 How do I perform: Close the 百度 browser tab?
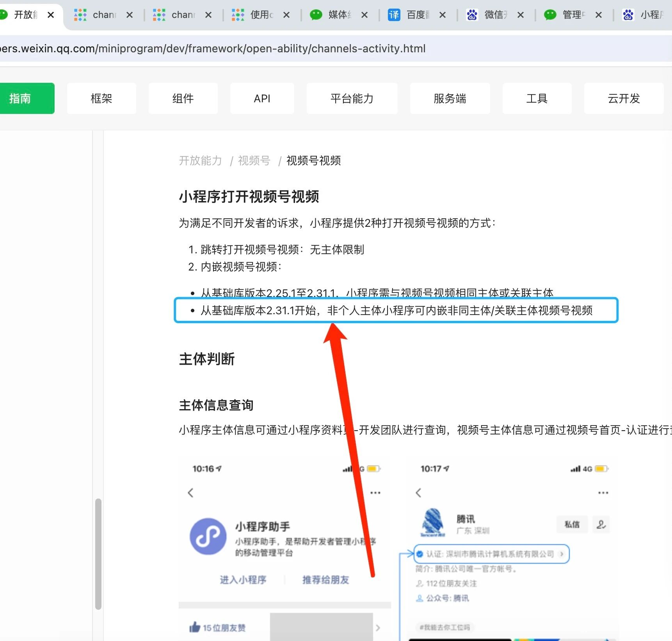tap(443, 15)
